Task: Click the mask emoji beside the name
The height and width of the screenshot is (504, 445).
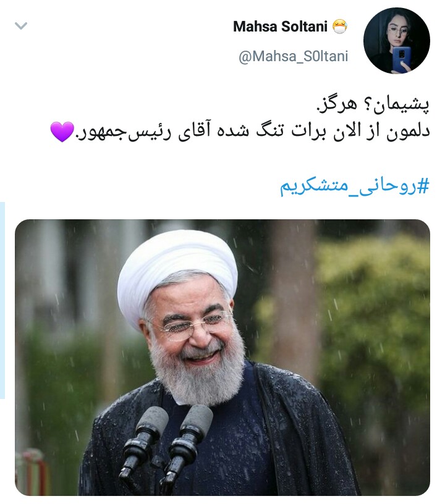Action: tap(339, 27)
